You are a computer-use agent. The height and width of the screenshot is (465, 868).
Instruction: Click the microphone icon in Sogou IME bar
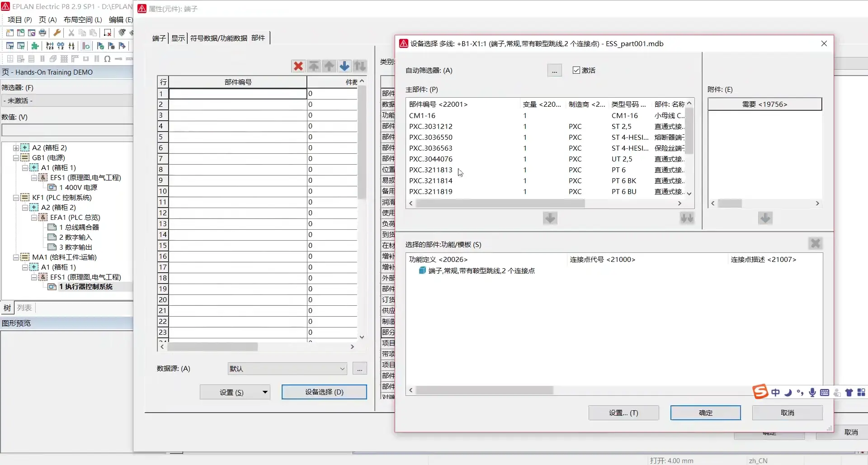click(812, 392)
